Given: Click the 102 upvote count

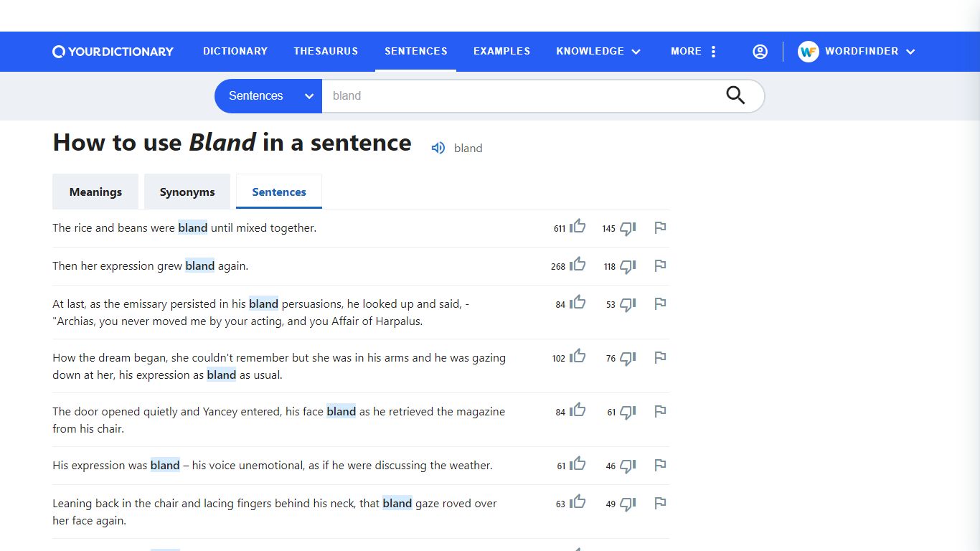Looking at the screenshot, I should 559,359.
